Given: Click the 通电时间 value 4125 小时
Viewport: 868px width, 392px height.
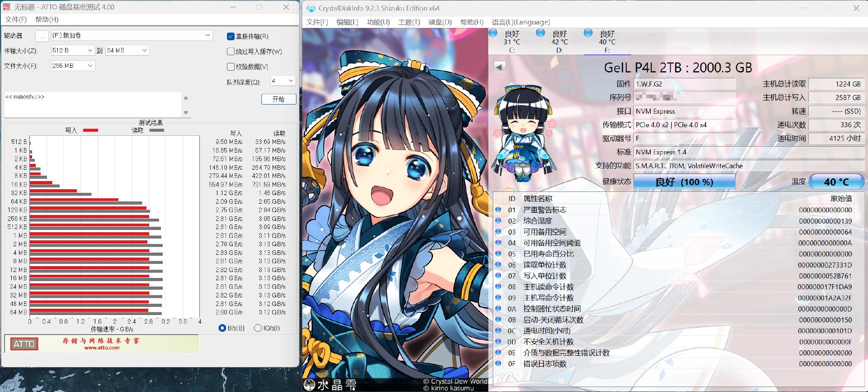Looking at the screenshot, I should point(836,138).
